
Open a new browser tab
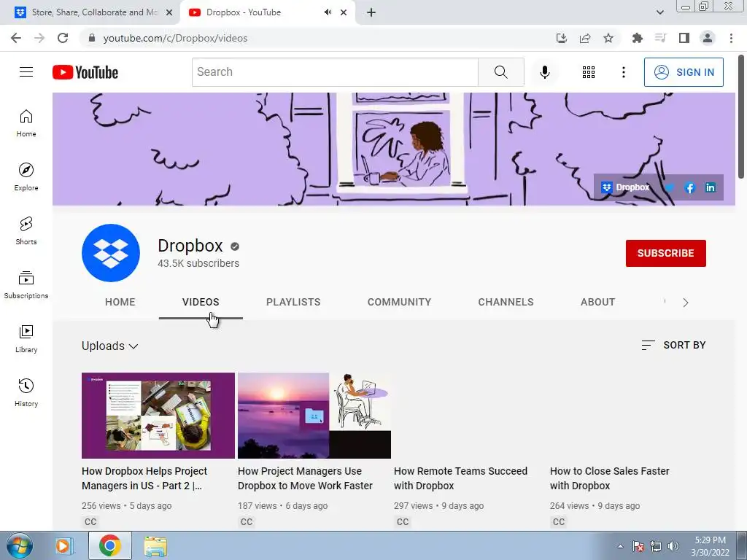(x=371, y=12)
